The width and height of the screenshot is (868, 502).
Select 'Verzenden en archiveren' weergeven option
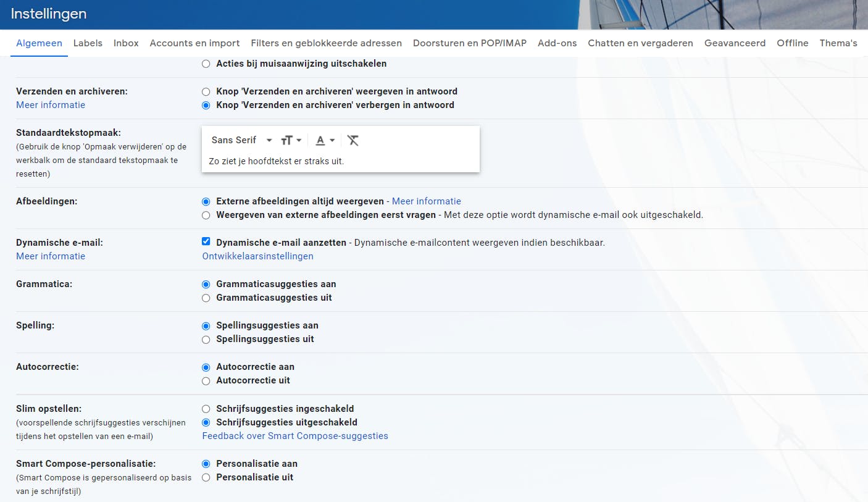206,91
